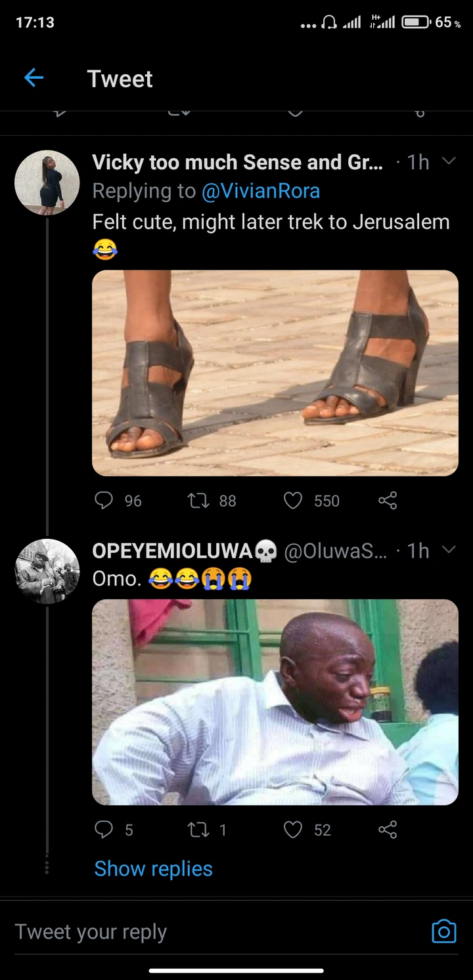Screen dimensions: 473x980
Task: Tap the back arrow in the Tweet header
Action: (x=34, y=79)
